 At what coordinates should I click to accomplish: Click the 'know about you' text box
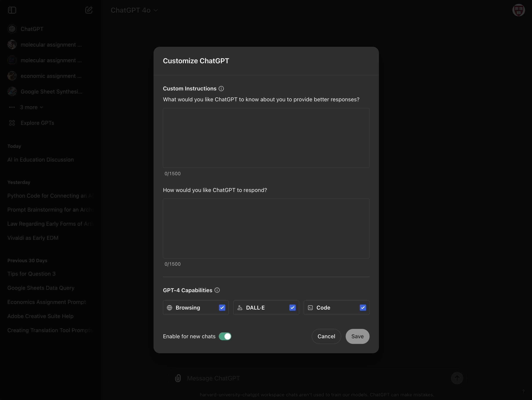click(x=266, y=138)
